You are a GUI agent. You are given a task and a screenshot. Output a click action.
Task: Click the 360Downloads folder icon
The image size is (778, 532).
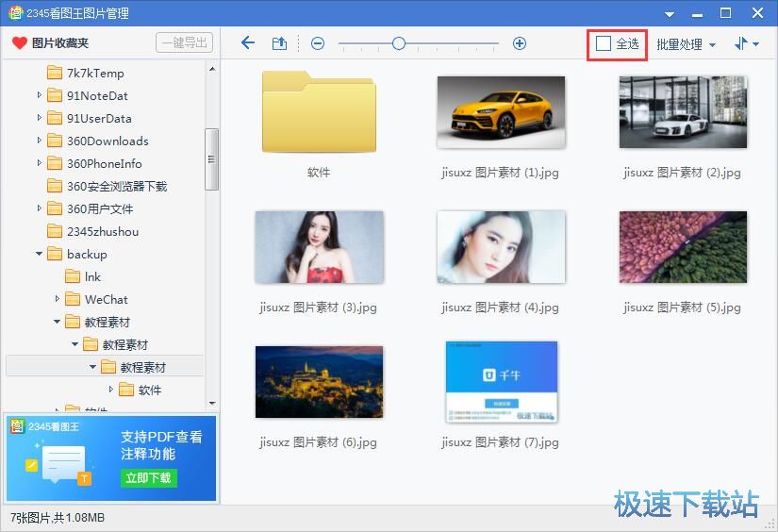pos(55,141)
